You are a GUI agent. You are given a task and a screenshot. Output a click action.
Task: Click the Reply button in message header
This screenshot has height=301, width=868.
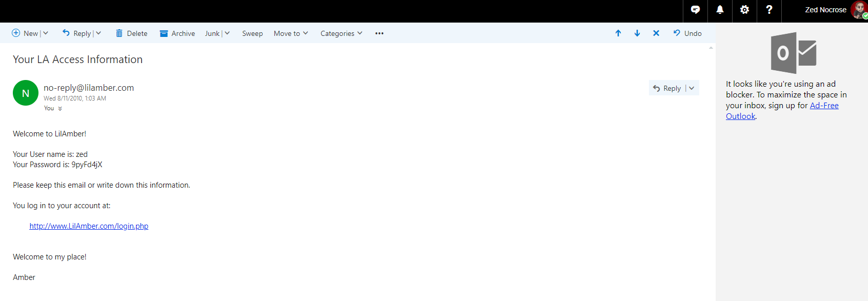[667, 88]
